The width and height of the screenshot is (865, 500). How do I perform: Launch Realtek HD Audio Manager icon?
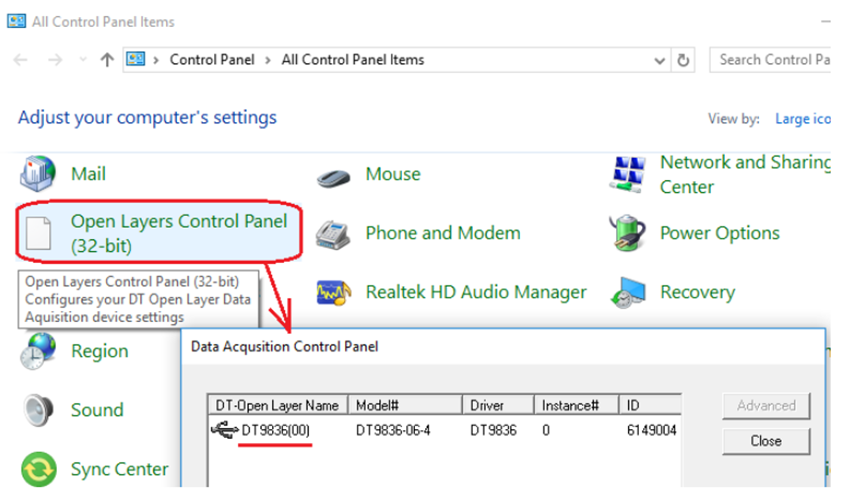[x=333, y=293]
